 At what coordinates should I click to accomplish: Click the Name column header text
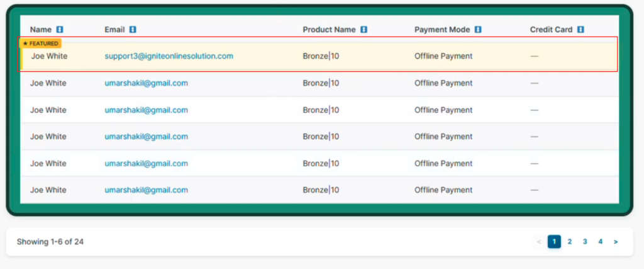click(41, 30)
